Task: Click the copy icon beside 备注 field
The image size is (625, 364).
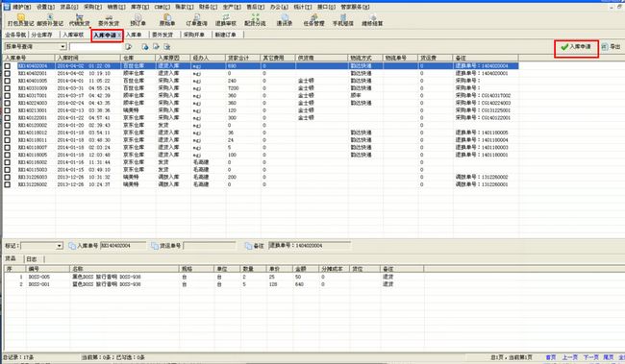Action: (x=248, y=246)
